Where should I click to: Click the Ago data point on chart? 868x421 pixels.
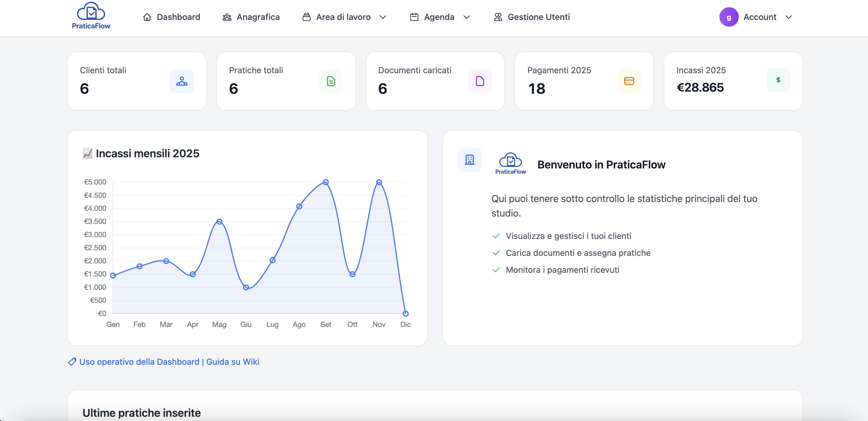tap(299, 207)
